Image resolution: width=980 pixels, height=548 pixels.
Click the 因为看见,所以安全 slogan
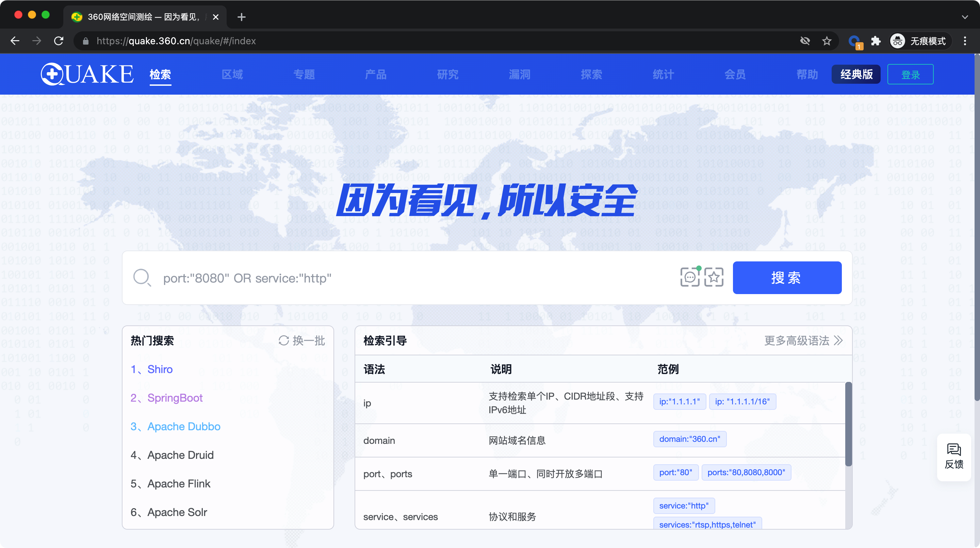point(487,200)
